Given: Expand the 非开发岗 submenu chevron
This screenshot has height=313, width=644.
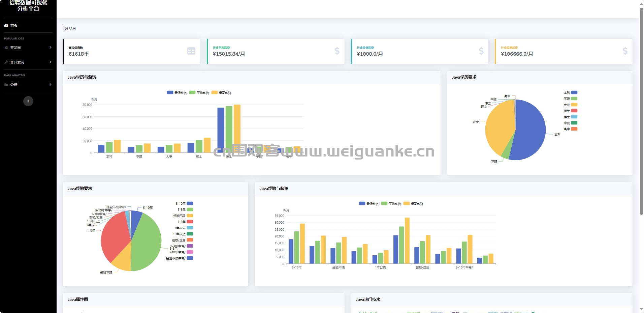Looking at the screenshot, I should 50,62.
